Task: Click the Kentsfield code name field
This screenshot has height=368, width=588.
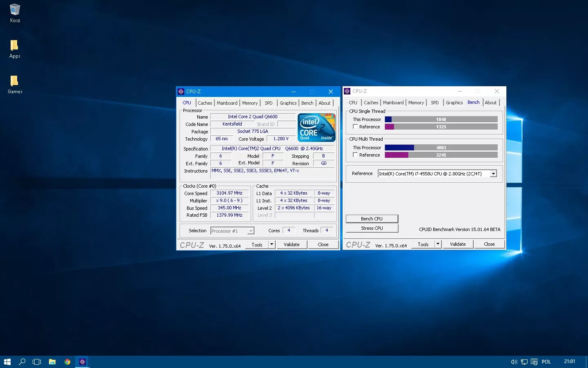Action: tap(232, 124)
